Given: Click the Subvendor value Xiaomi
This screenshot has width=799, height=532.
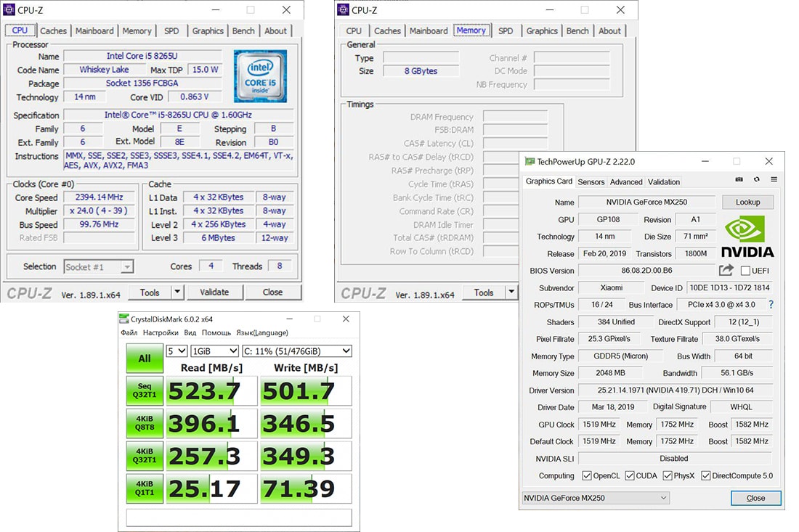Looking at the screenshot, I should point(612,287).
